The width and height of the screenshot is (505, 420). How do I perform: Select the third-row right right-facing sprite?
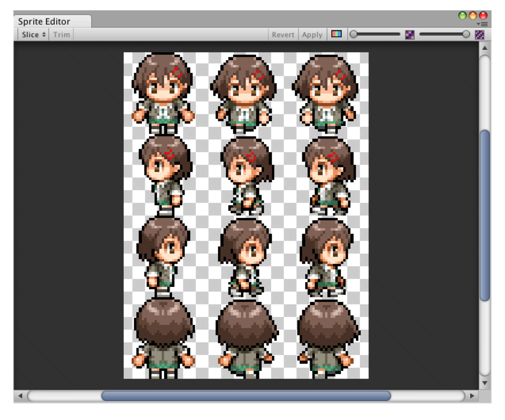pyautogui.click(x=326, y=257)
